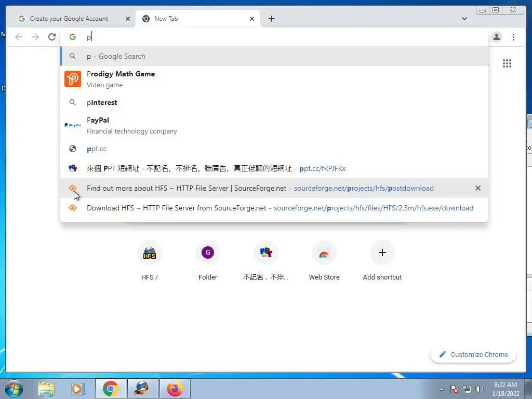Select the New Tab tab

(x=198, y=19)
